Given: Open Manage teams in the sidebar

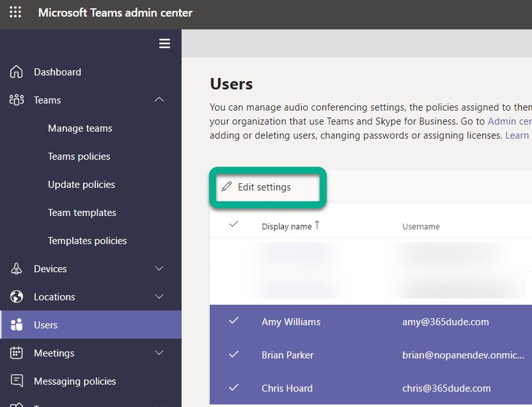Looking at the screenshot, I should coord(80,128).
